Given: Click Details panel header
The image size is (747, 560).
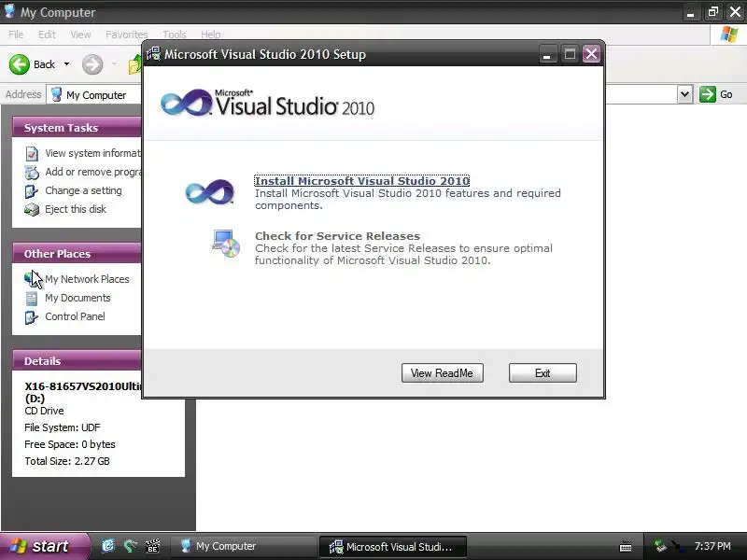Looking at the screenshot, I should [x=78, y=361].
